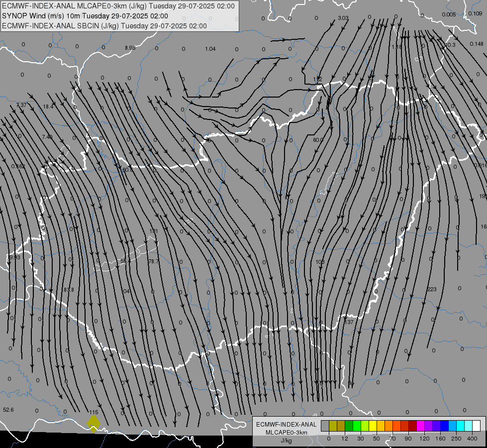Screen dimensions: 487x448
Task: Click the map value 137
Action: (349, 322)
